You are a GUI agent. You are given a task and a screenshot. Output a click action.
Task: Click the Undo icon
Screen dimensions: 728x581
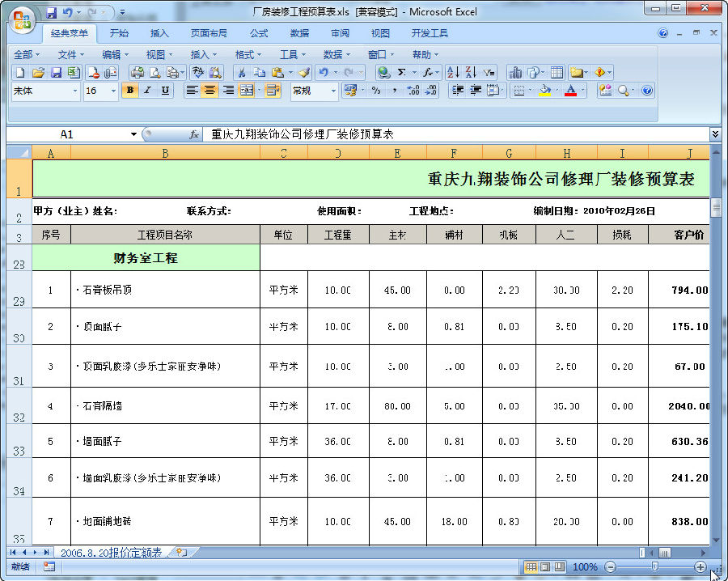point(325,72)
